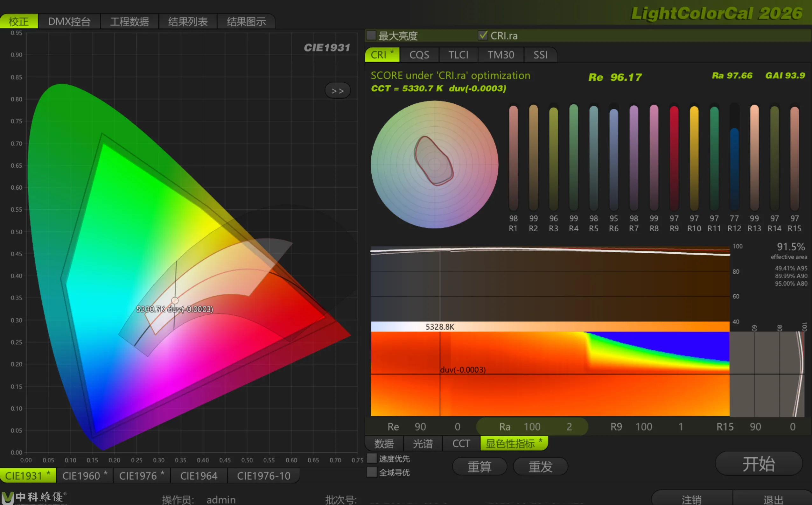Click the admin operator name
Image resolution: width=812 pixels, height=505 pixels.
pos(221,500)
